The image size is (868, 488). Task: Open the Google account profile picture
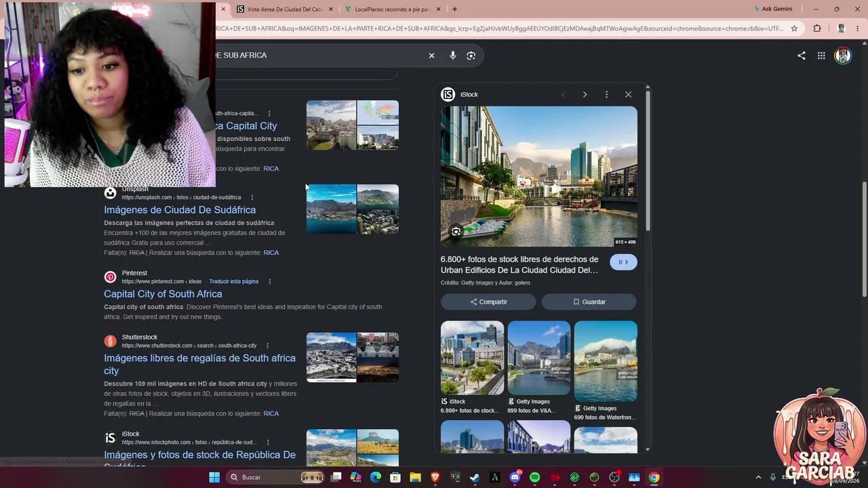(x=843, y=56)
